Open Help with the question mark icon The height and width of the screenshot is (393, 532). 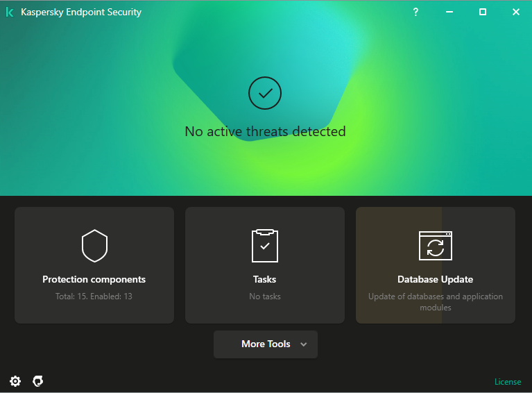click(415, 12)
